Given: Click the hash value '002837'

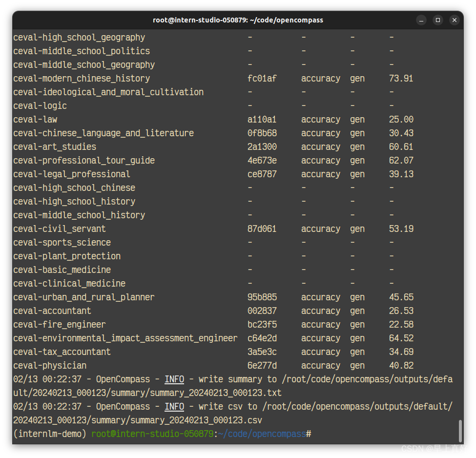Looking at the screenshot, I should [262, 311].
